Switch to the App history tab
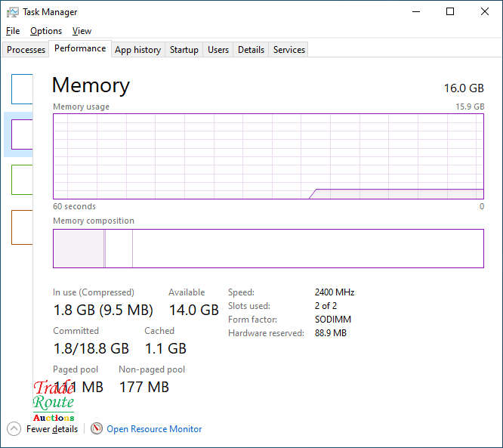The height and width of the screenshot is (448, 503). [138, 50]
